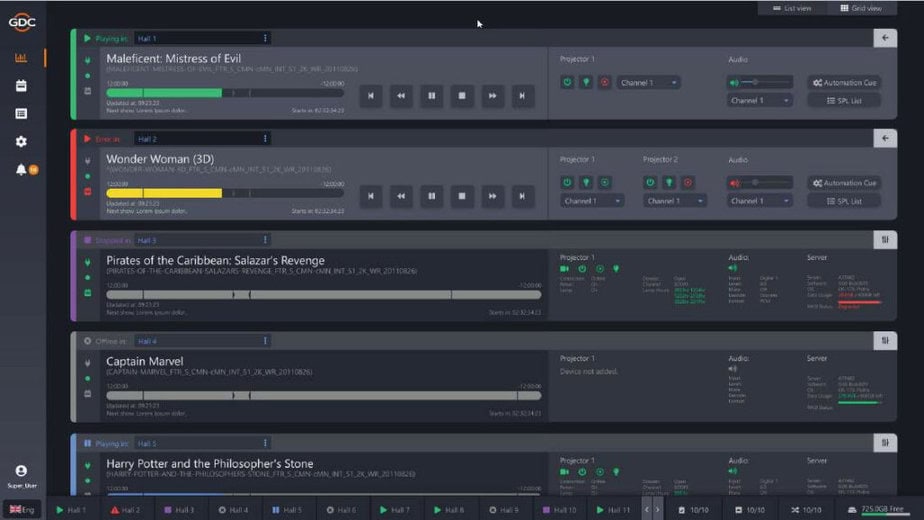This screenshot has width=924, height=520.
Task: Open Hall 1 selector options menu
Action: [x=265, y=38]
